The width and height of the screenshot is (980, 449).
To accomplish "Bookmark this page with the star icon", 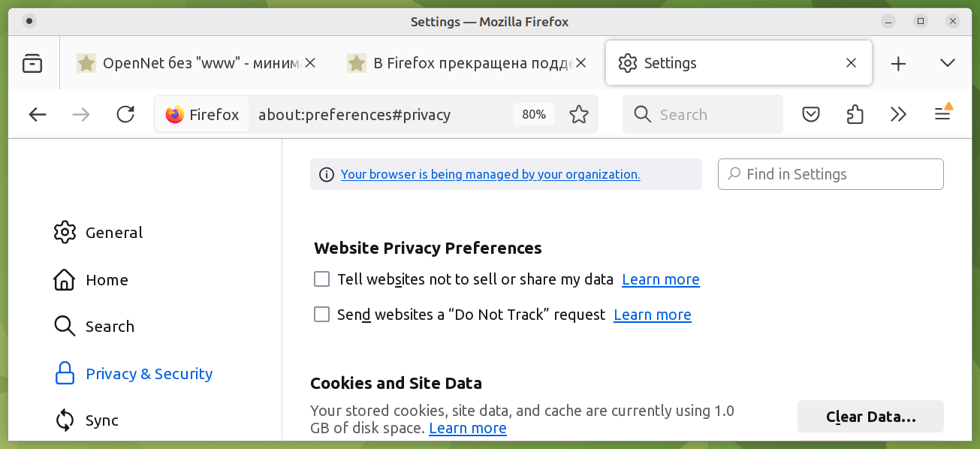I will click(578, 114).
